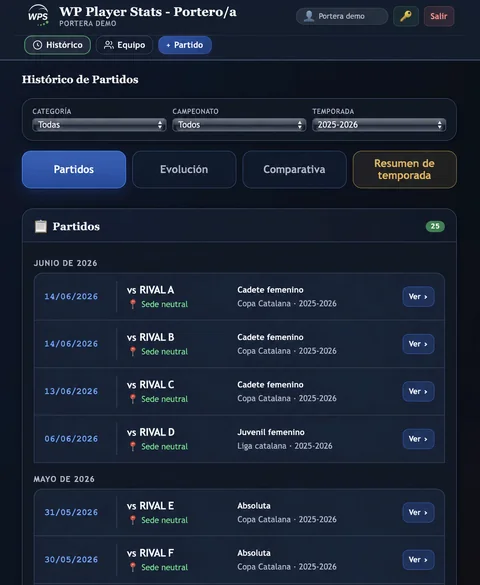Open the key password button
The image size is (480, 585).
[x=406, y=16]
